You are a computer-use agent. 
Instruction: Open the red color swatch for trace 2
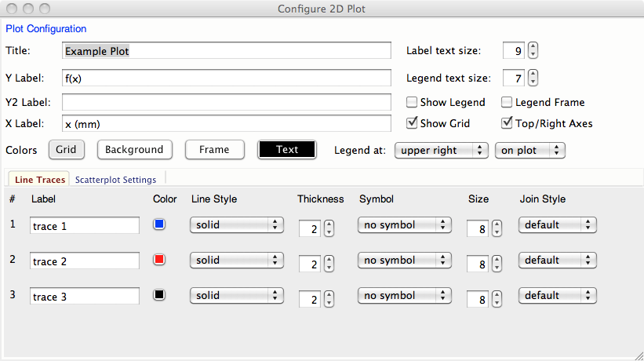[159, 260]
